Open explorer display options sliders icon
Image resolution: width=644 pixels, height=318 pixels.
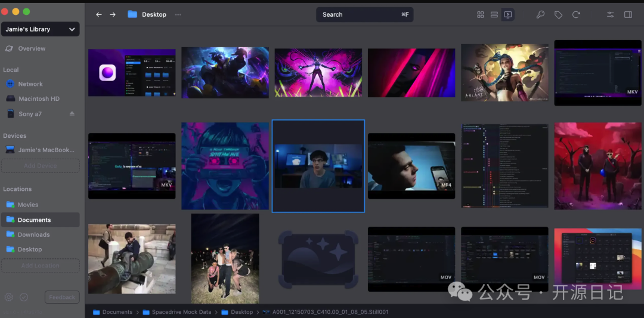(611, 14)
